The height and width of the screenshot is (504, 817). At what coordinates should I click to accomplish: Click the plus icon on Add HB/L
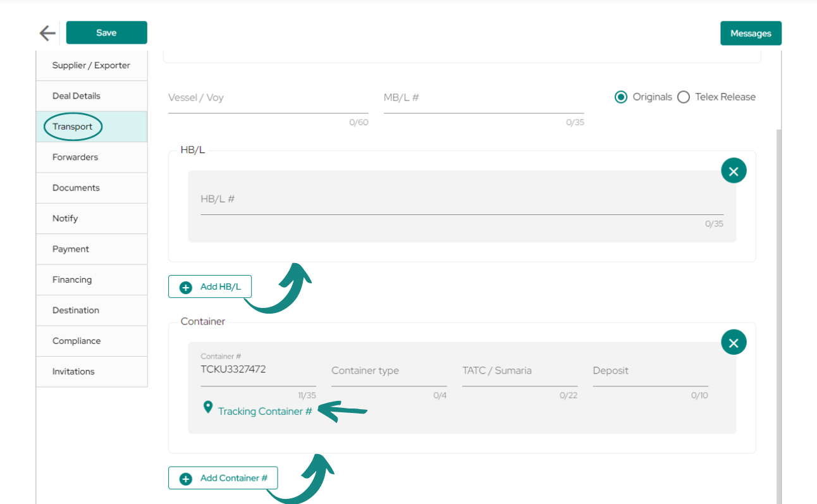pos(186,287)
